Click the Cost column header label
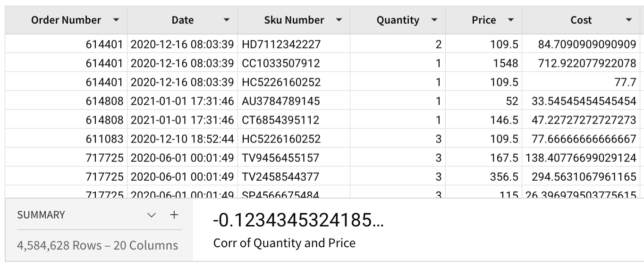Viewport: 644px width, 267px height. (x=581, y=20)
